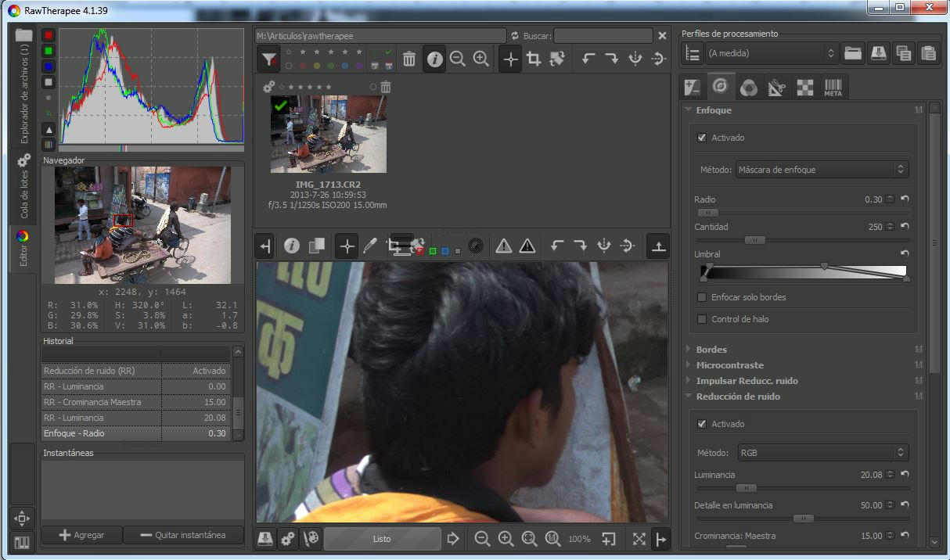Click the trash icon in browser toolbar
This screenshot has width=950, height=560.
tap(408, 59)
